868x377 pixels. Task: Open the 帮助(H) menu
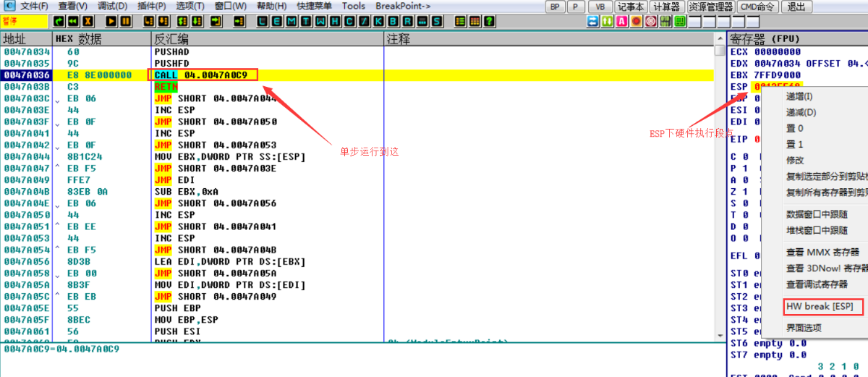(271, 6)
